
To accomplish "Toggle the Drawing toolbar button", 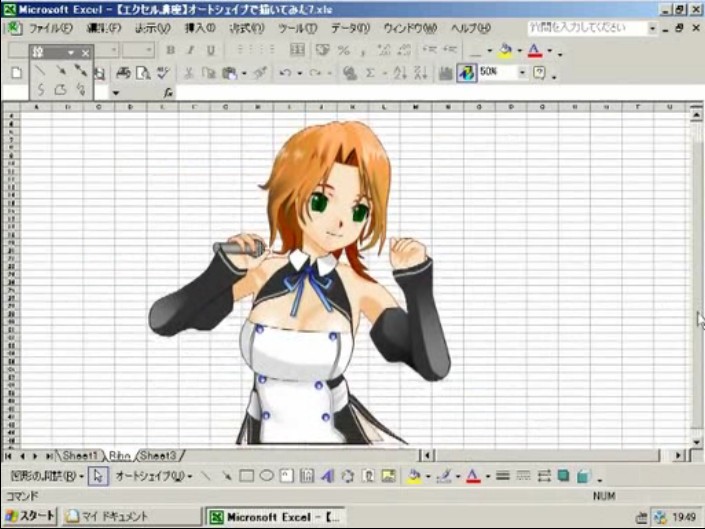I will click(466, 73).
